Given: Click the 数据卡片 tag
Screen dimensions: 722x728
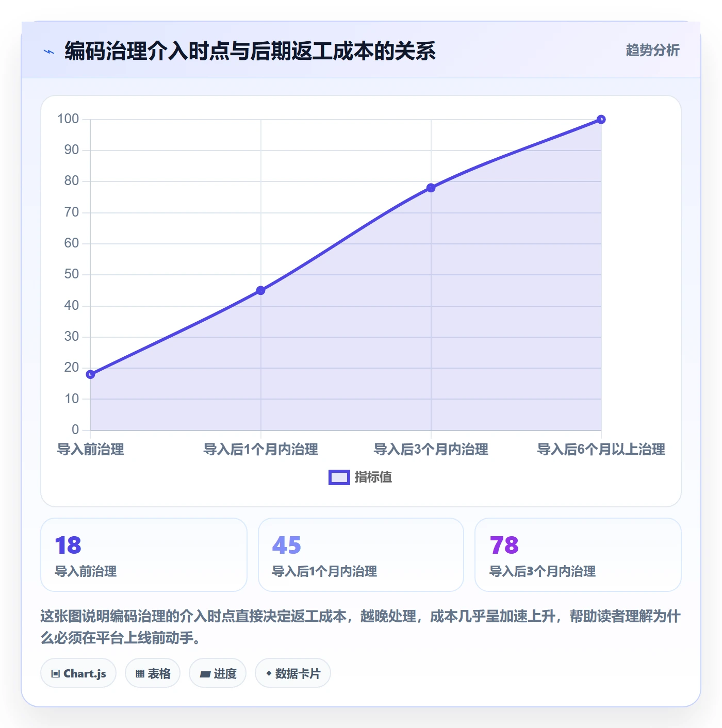Looking at the screenshot, I should click(293, 673).
